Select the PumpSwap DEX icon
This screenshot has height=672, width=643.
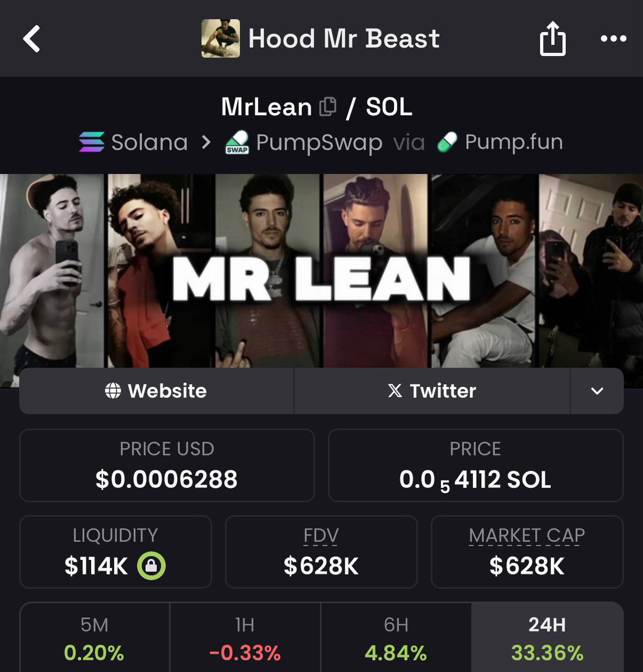coord(237,142)
